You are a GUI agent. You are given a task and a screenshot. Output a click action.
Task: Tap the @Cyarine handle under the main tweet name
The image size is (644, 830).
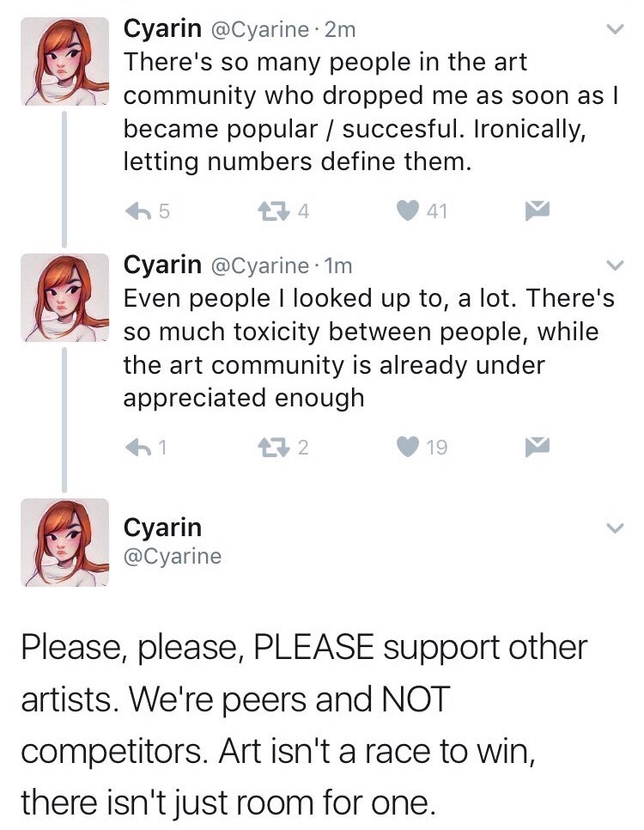(x=173, y=556)
